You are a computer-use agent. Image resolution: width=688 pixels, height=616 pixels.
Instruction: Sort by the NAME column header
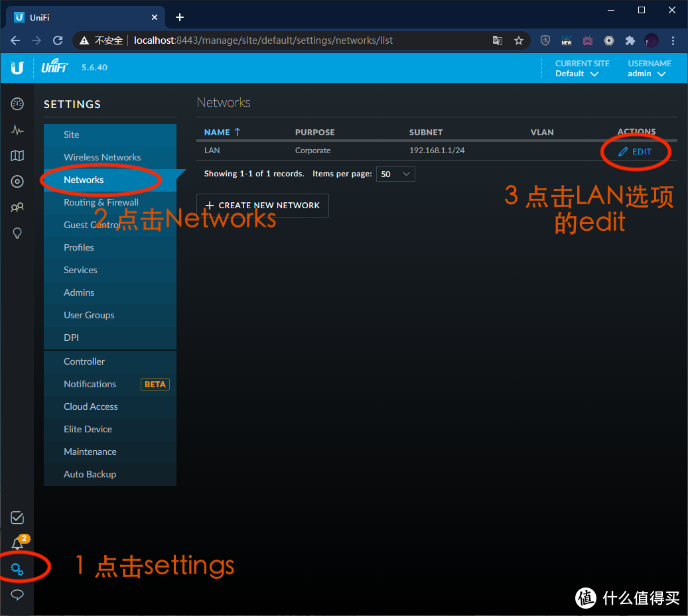222,132
